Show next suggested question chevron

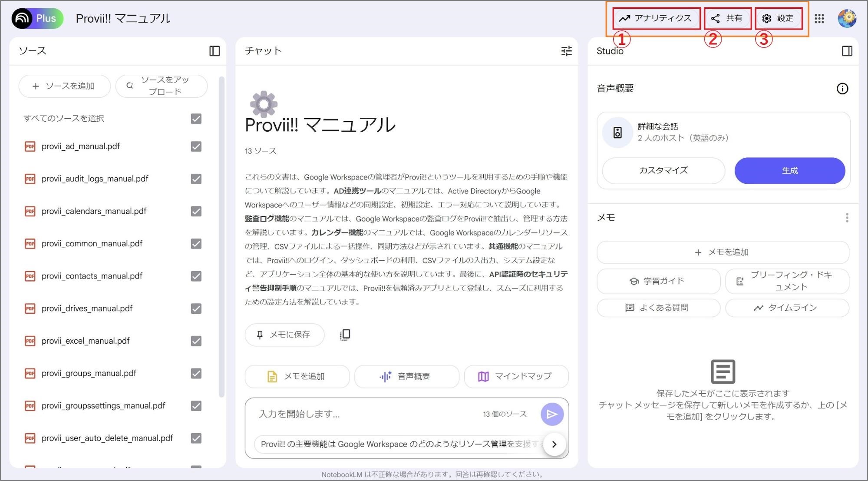(x=554, y=444)
